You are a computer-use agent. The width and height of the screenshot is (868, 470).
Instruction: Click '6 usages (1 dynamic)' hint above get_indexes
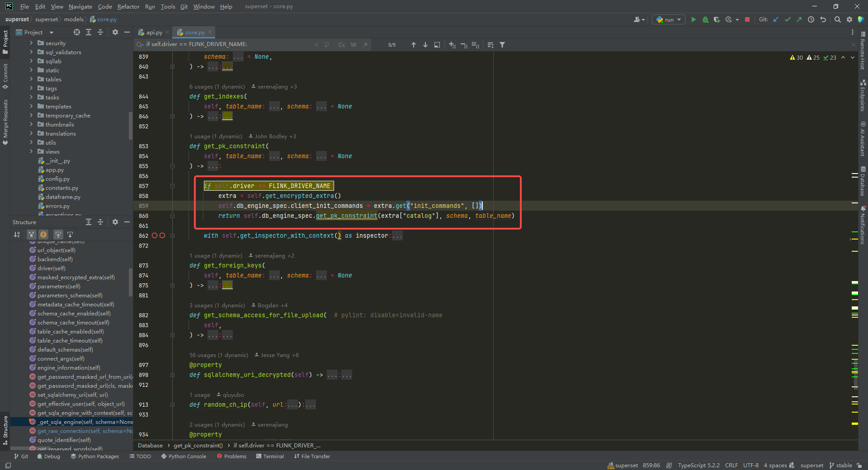click(217, 86)
